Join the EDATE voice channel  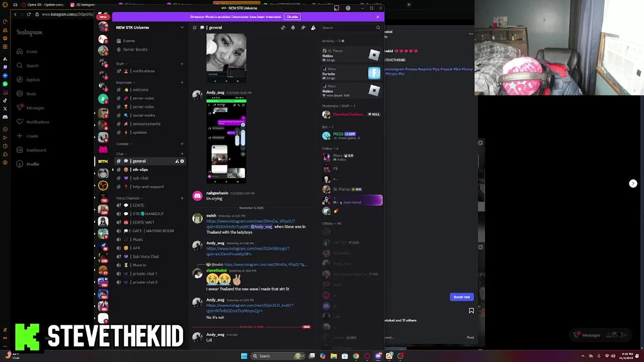[x=150, y=205]
